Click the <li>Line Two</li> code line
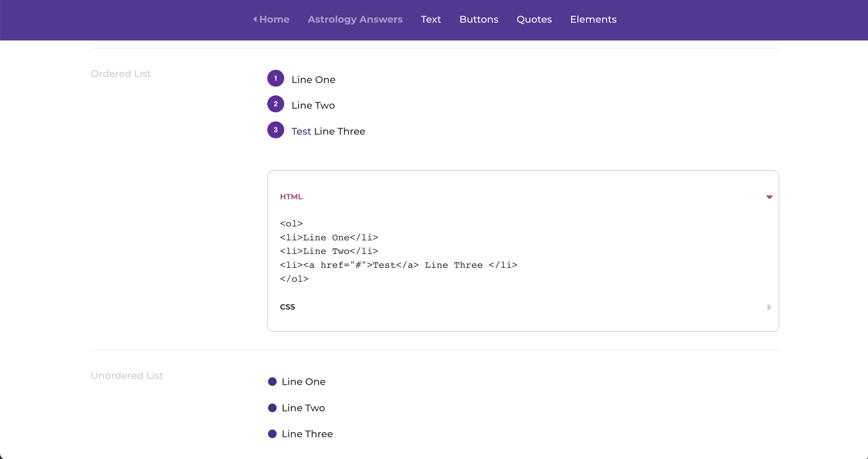Image resolution: width=868 pixels, height=459 pixels. (x=329, y=251)
